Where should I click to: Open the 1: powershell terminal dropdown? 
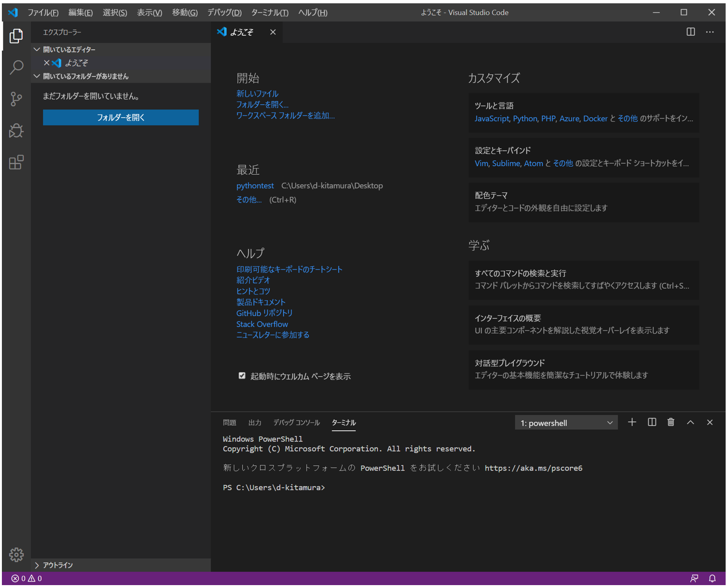click(566, 423)
